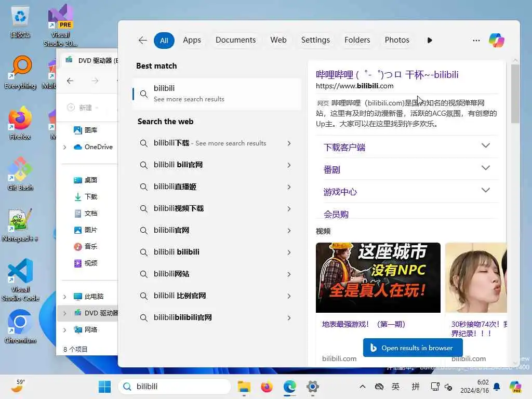This screenshot has width=532, height=399.
Task: Open Git Bash desktop shortcut
Action: coord(20,174)
